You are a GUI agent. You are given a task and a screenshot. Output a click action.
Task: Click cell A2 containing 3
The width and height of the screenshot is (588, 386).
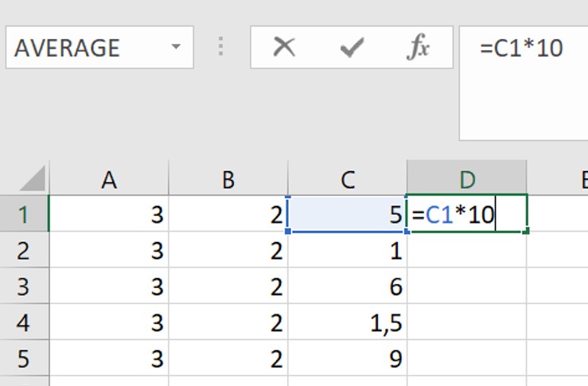[x=109, y=250]
